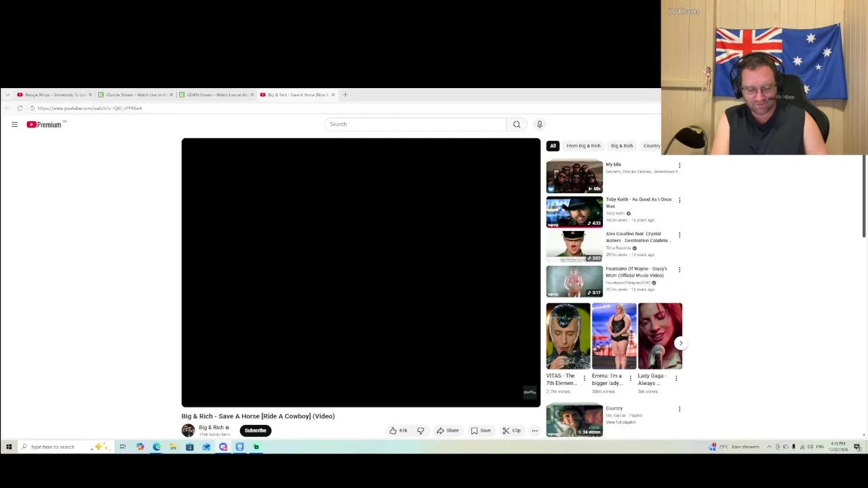The image size is (868, 488).
Task: Open options menu for Stacy's Mom video
Action: click(679, 269)
